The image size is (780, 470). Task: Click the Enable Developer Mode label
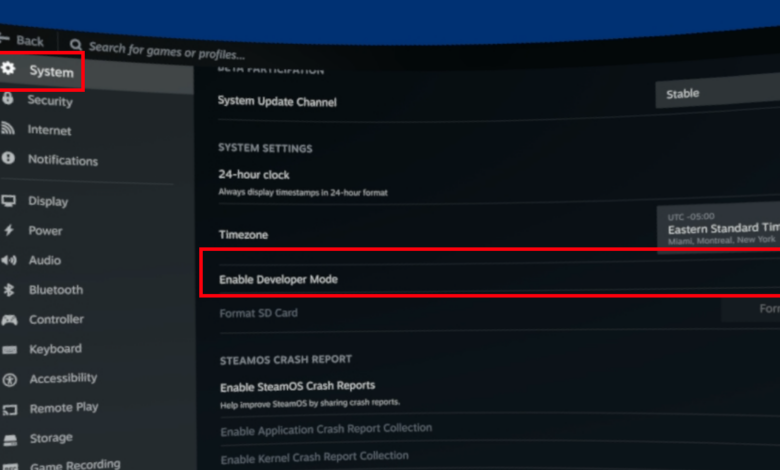coord(278,280)
